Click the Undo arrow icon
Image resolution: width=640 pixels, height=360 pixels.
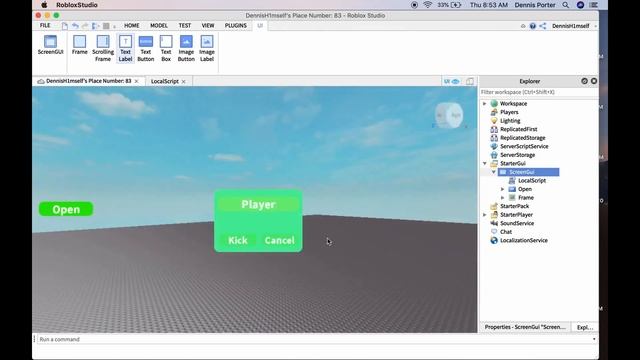click(x=75, y=26)
